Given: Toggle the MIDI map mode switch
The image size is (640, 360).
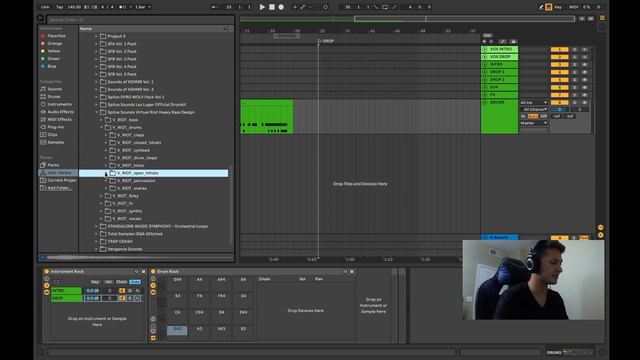Looking at the screenshot, I should point(573,7).
